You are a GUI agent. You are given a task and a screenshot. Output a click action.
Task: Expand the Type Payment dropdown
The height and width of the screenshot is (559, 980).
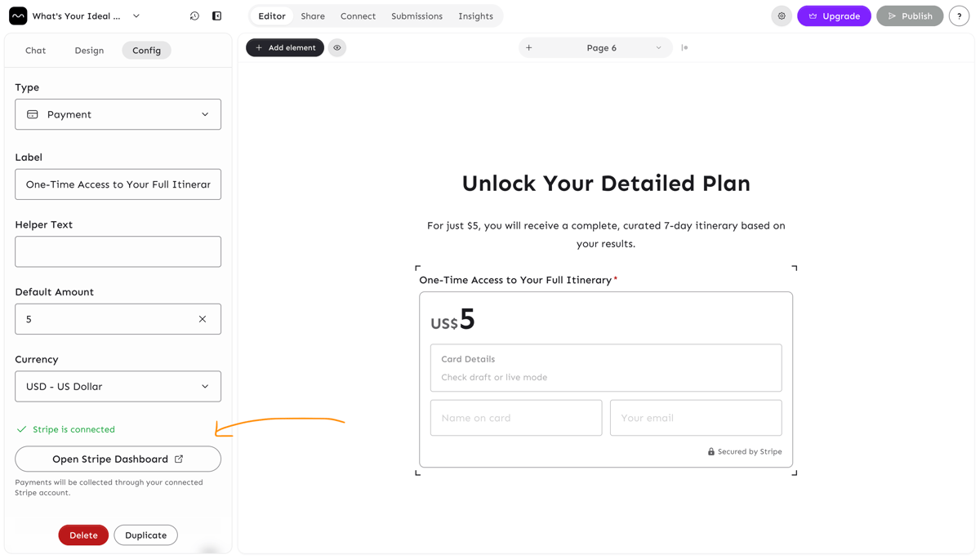tap(118, 115)
